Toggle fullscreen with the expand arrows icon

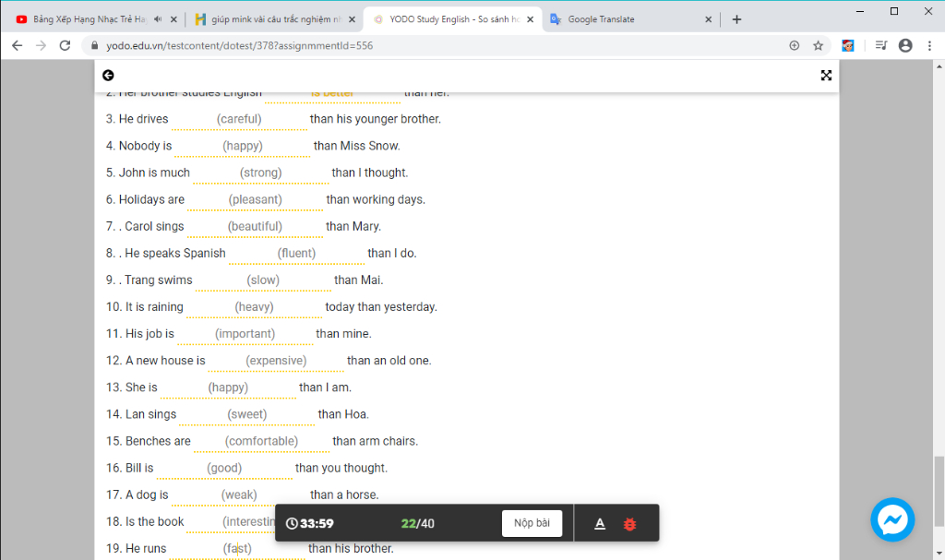[826, 76]
